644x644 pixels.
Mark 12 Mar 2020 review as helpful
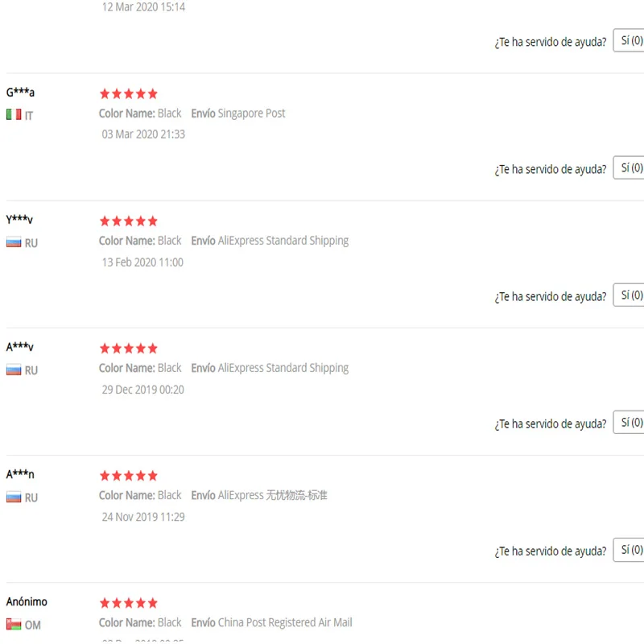pyautogui.click(x=630, y=40)
